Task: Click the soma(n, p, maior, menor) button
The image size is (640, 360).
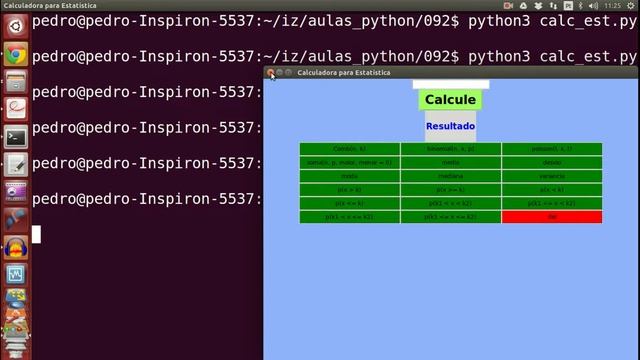Action: point(349,162)
